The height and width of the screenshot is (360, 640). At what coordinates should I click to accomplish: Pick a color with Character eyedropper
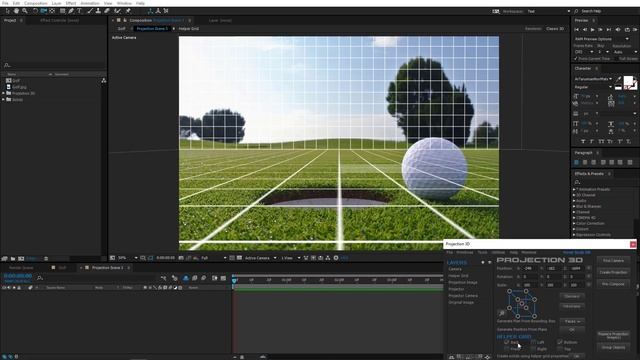[x=618, y=79]
